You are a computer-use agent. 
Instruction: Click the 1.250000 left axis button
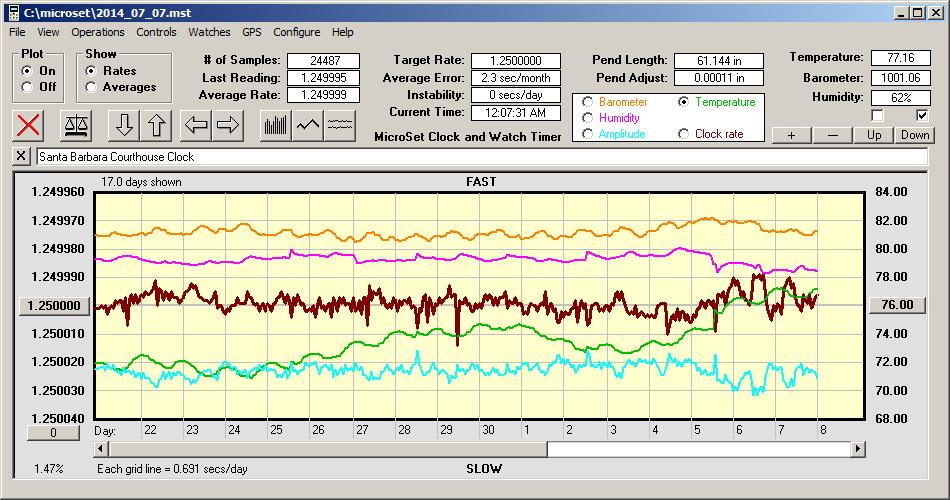click(x=55, y=305)
